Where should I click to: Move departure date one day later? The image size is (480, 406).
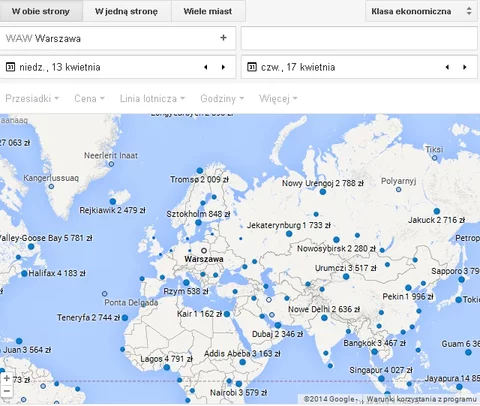pyautogui.click(x=223, y=67)
